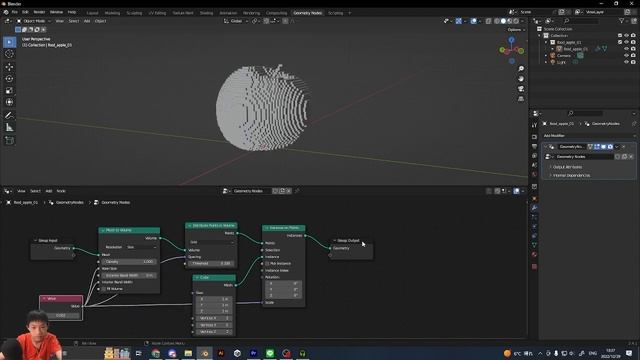Open Blender icon in the Windows taskbar
This screenshot has height=360, width=640.
[x=204, y=353]
